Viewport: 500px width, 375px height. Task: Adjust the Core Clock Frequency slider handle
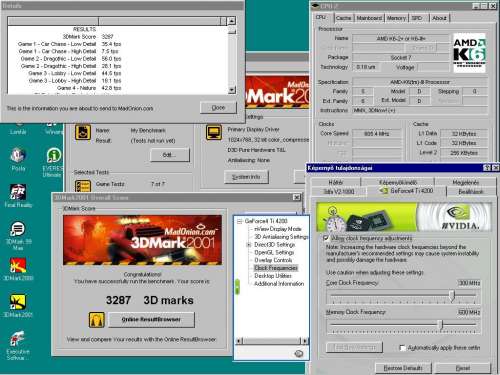pyautogui.click(x=452, y=295)
